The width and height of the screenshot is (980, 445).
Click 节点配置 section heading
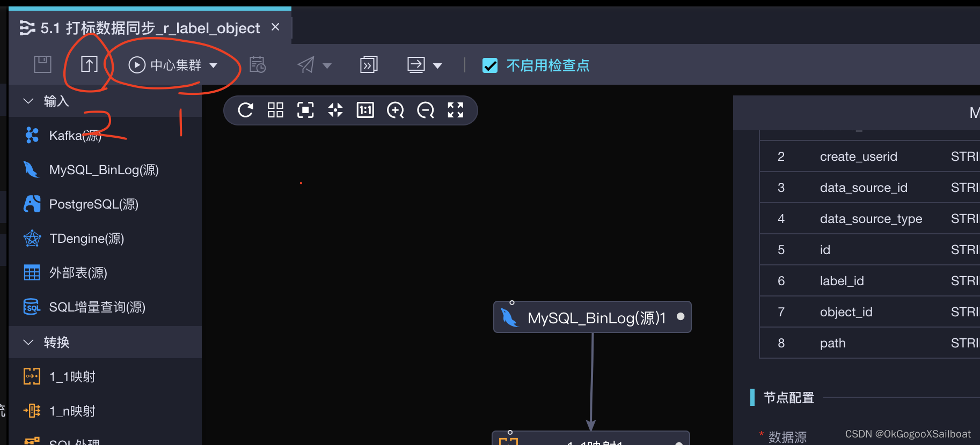(x=789, y=397)
